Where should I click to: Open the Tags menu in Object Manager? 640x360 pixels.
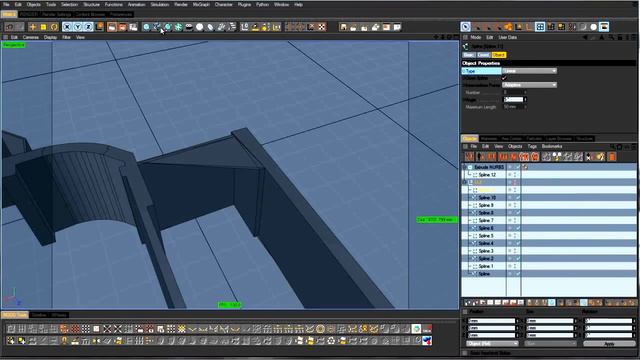[x=532, y=146]
